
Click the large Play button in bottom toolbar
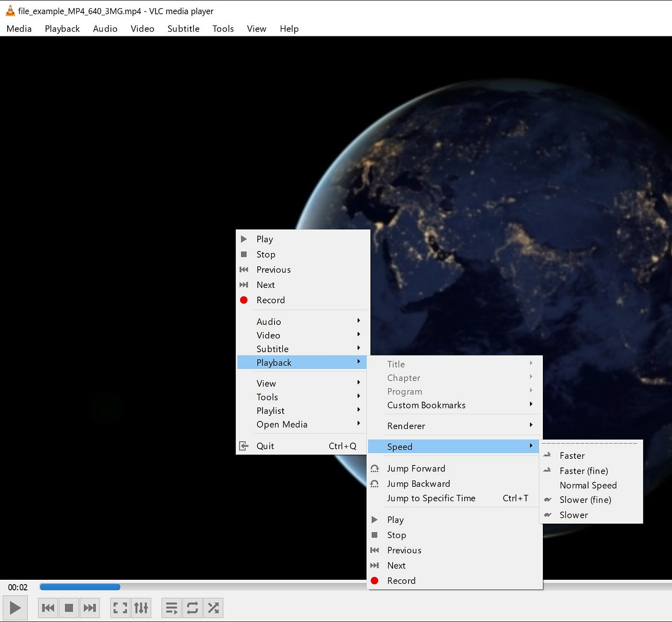coord(15,608)
